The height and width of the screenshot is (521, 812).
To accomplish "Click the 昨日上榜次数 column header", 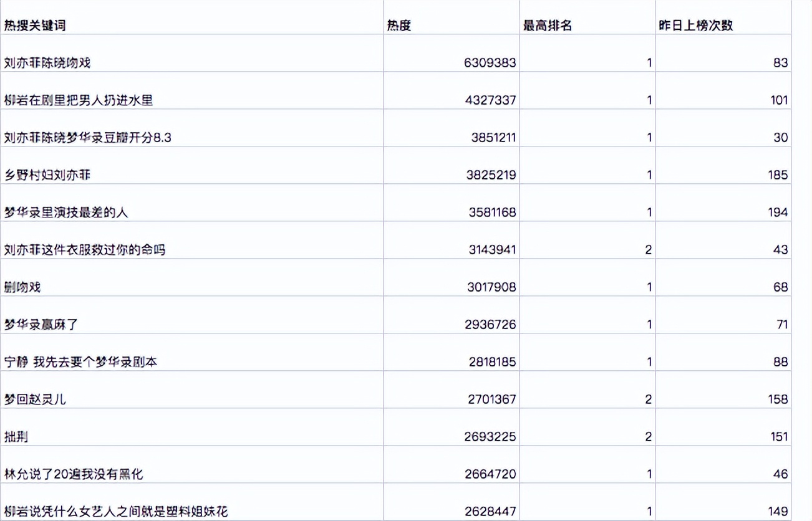I will pos(696,26).
